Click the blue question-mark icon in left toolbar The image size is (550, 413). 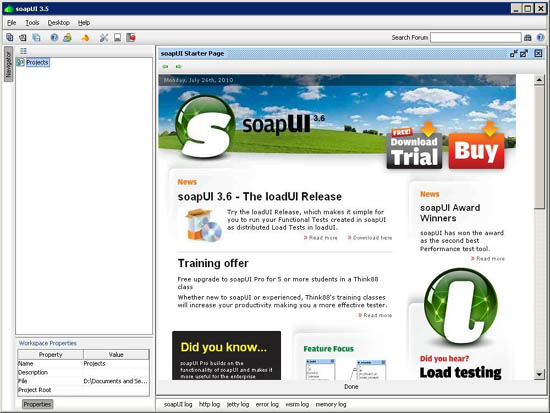(54, 37)
